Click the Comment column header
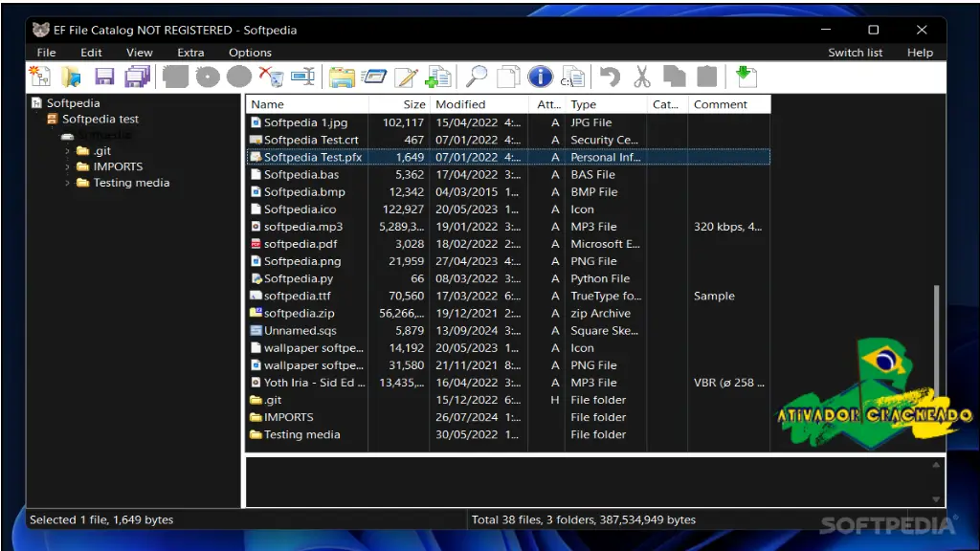Screen dimensions: 980x551 click(x=729, y=104)
